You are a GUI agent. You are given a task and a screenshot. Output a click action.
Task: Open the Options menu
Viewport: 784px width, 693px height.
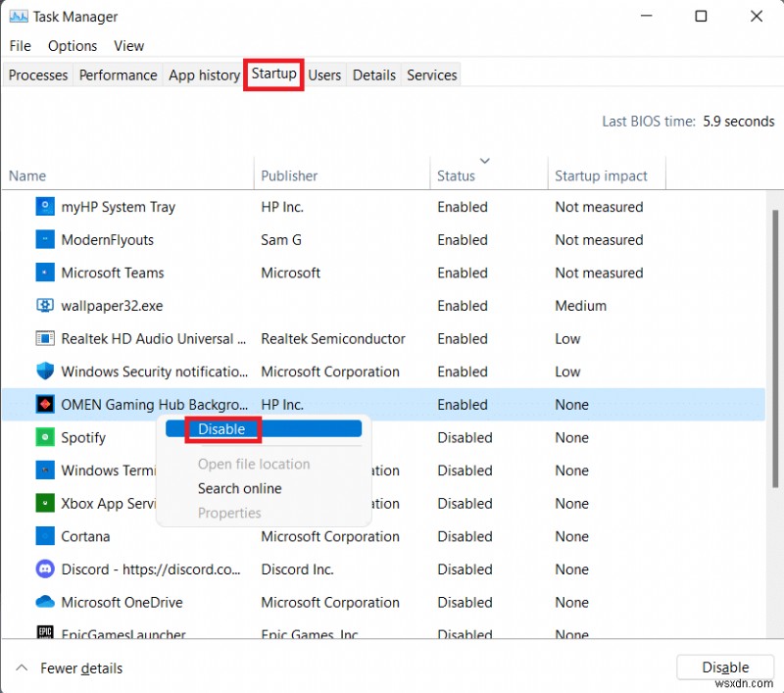point(72,45)
